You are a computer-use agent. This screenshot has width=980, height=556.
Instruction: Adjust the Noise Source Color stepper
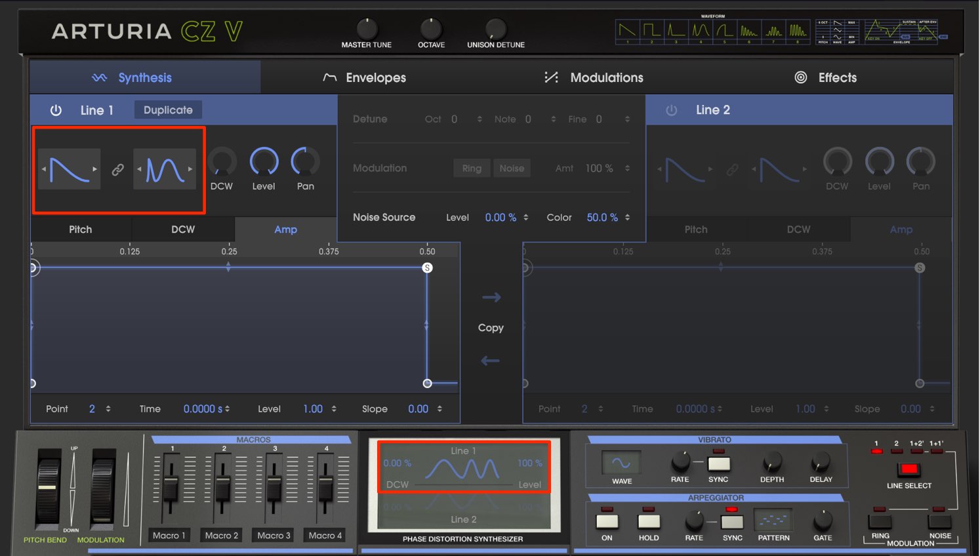[x=627, y=218]
